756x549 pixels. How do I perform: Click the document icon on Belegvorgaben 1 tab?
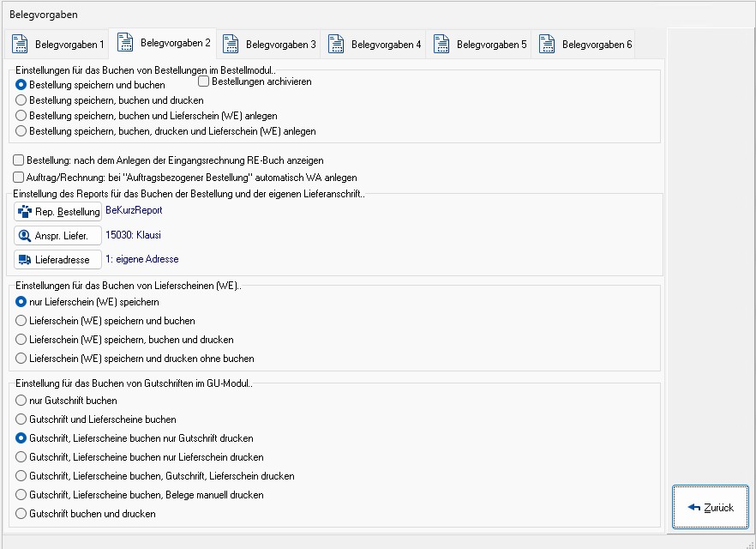point(20,44)
